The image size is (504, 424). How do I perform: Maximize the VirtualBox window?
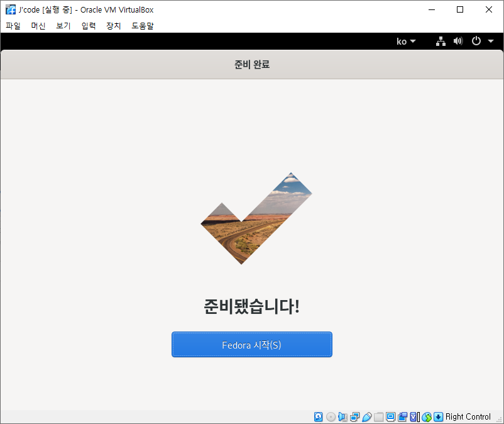460,9
